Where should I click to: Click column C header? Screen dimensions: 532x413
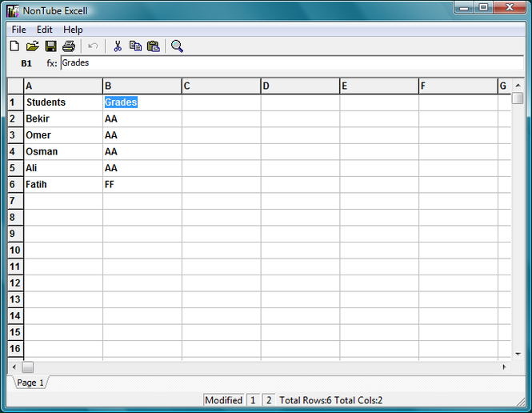pyautogui.click(x=222, y=86)
